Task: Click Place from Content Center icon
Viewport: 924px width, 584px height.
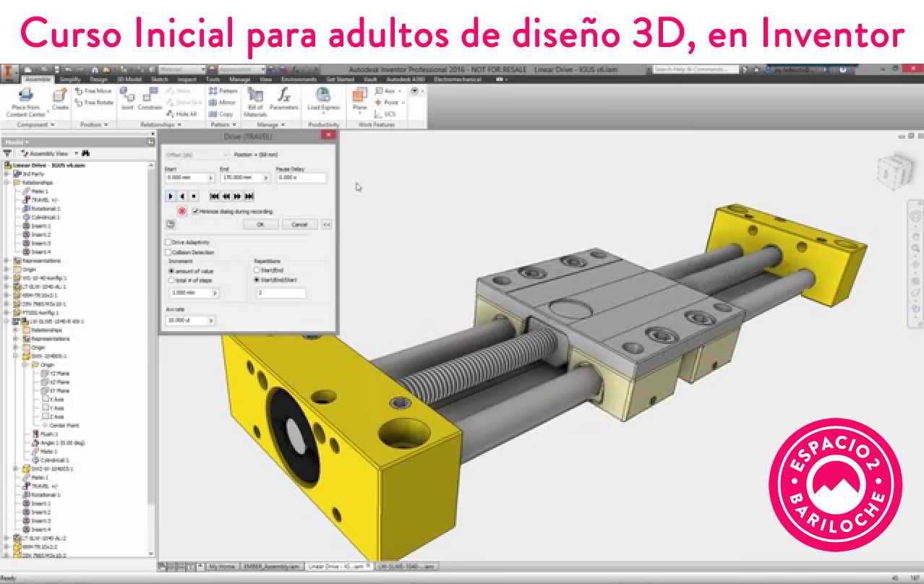Action: pos(26,95)
